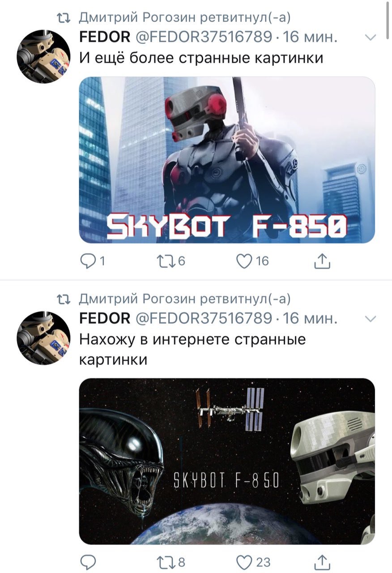Open FEDOR avatar on the second tweet

(x=43, y=338)
